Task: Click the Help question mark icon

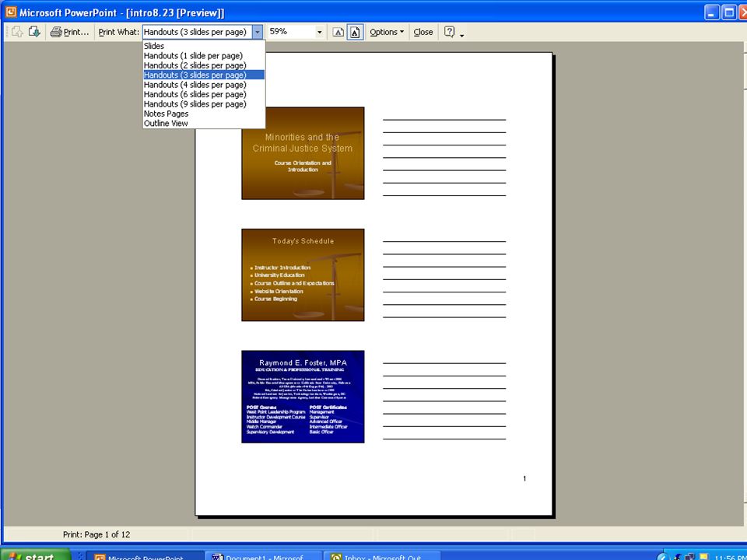Action: pyautogui.click(x=449, y=31)
